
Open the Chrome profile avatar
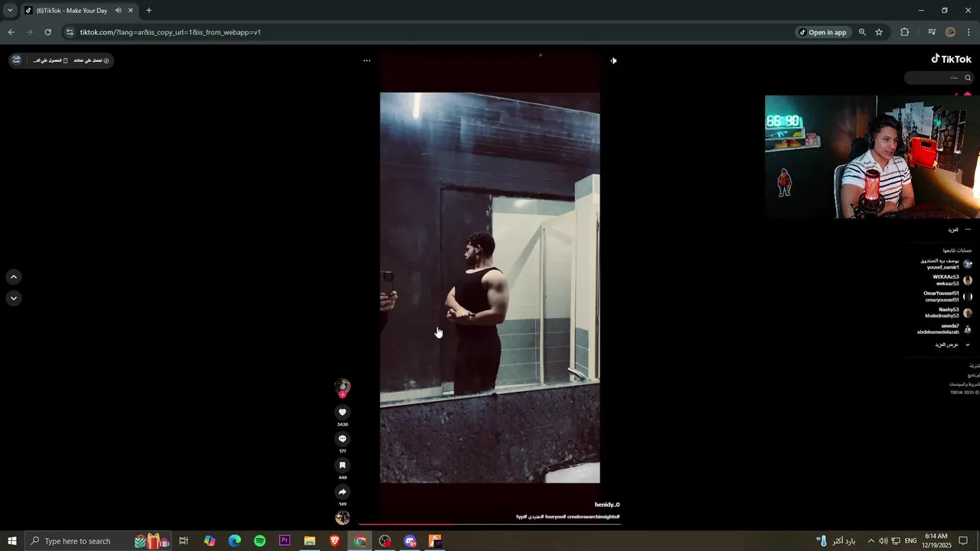(951, 32)
